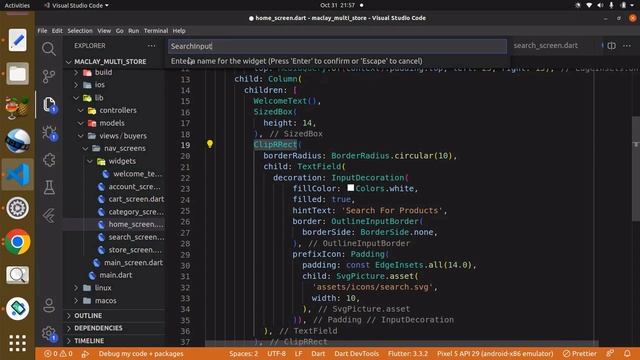Open the Edit menu
640x360 pixels.
pos(57,31)
